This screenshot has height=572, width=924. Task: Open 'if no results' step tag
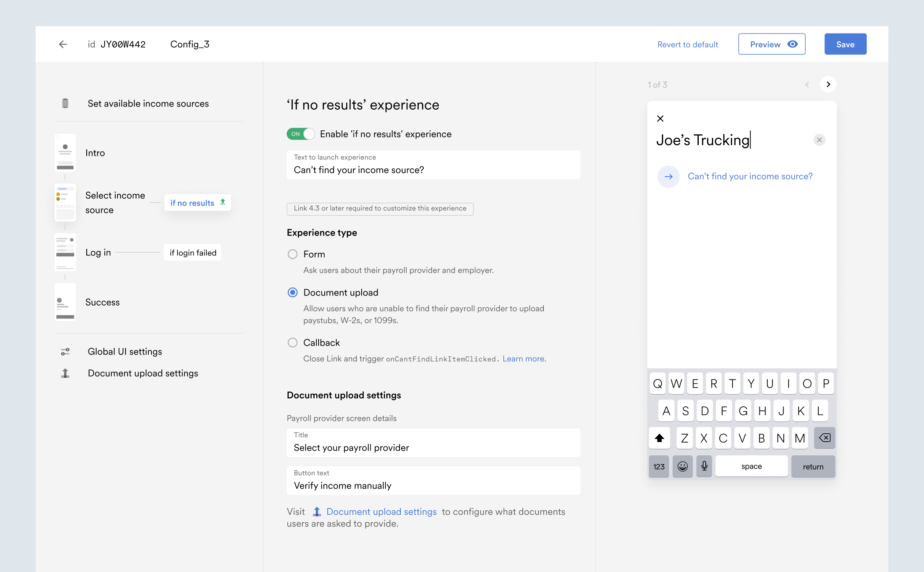click(x=197, y=203)
